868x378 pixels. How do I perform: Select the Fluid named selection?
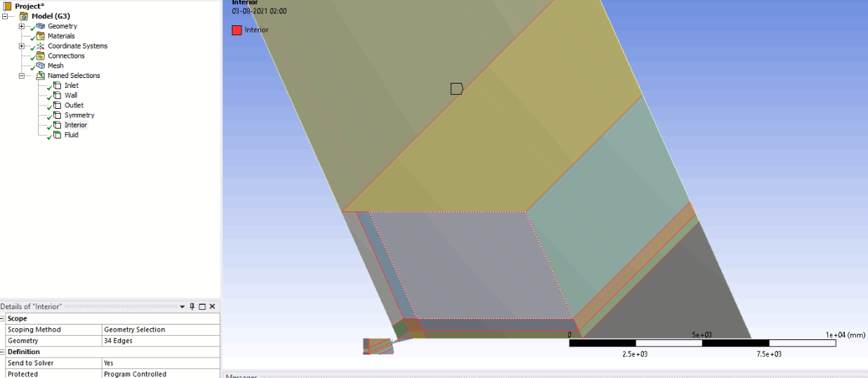(x=72, y=135)
